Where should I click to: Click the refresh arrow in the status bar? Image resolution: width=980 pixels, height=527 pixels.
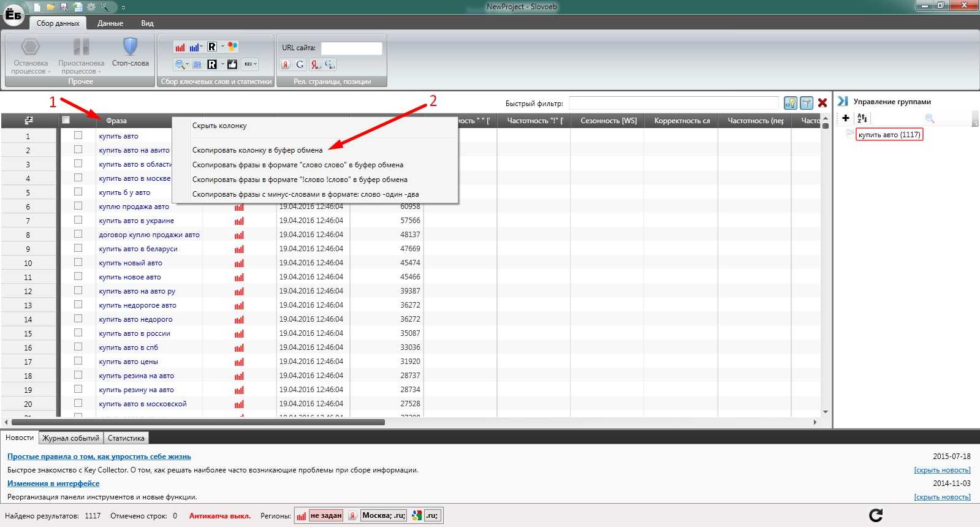pos(876,515)
